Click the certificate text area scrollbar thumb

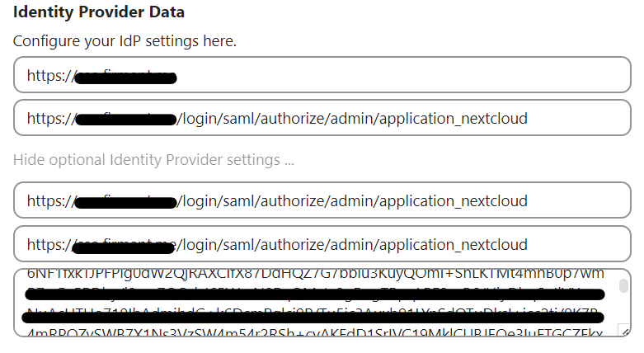click(623, 285)
